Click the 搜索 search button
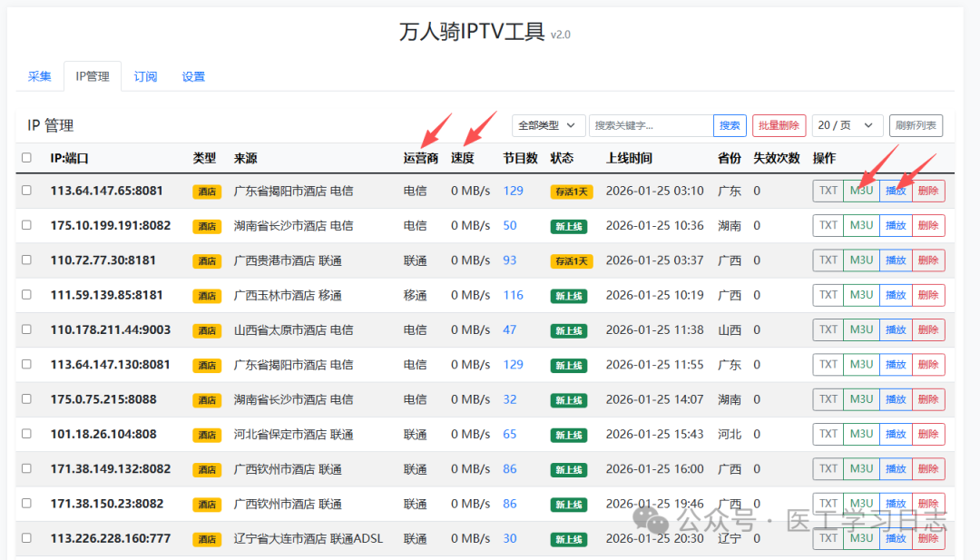Screen dimensions: 980x560 tap(730, 124)
